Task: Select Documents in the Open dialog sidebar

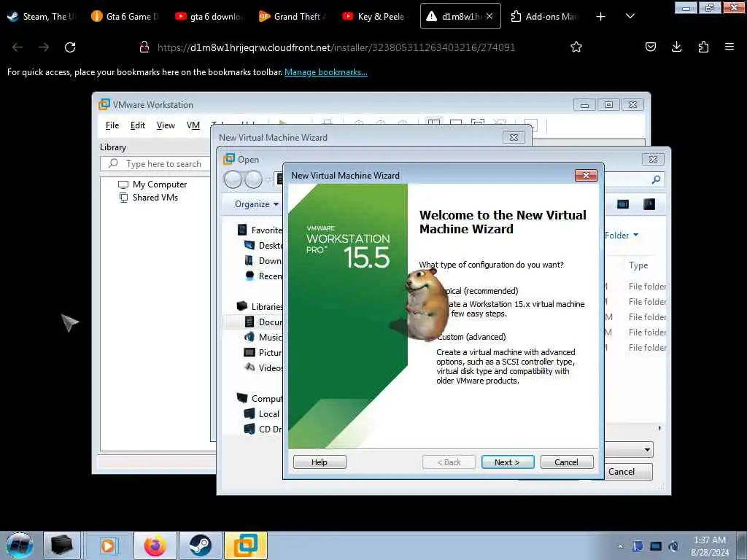Action: tap(263, 322)
